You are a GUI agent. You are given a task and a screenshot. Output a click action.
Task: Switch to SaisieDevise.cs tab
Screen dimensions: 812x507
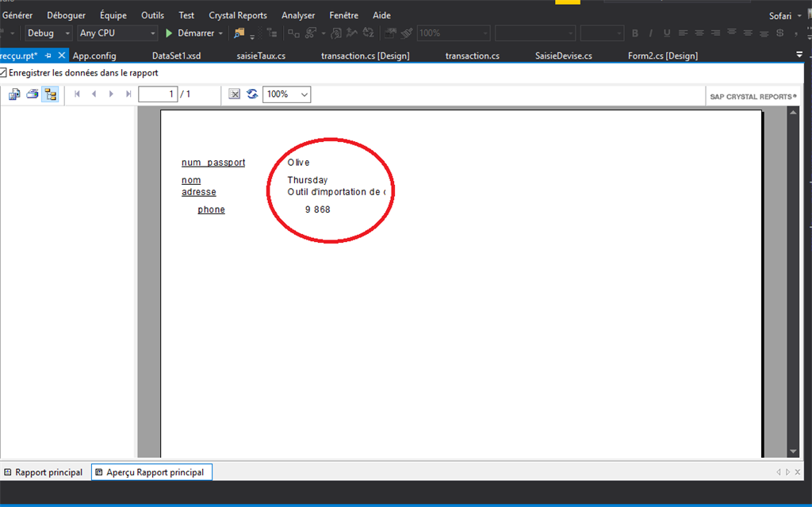click(564, 56)
